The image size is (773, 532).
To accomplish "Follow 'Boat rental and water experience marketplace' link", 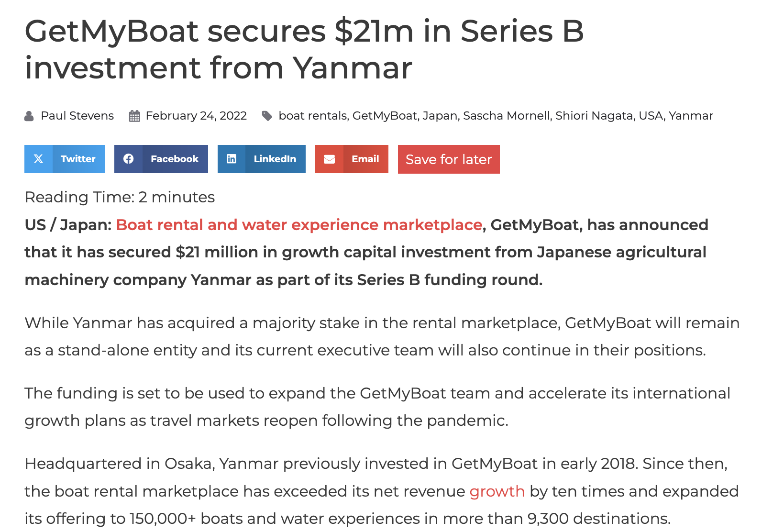I will (299, 225).
